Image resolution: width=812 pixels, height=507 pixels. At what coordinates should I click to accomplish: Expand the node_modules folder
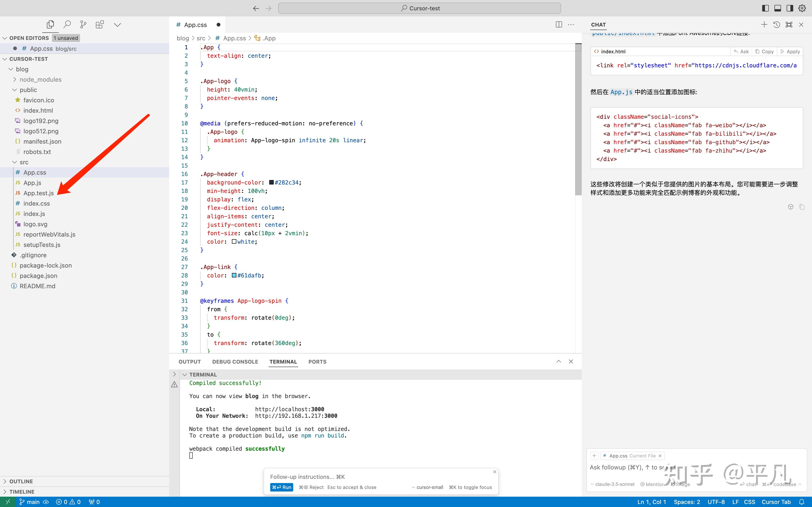40,80
